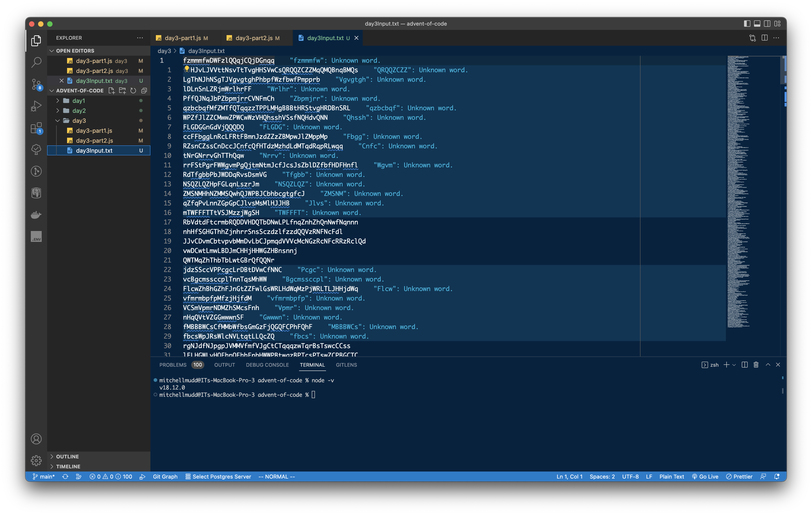
Task: Toggle the secondary side bar layout icon
Action: point(768,24)
